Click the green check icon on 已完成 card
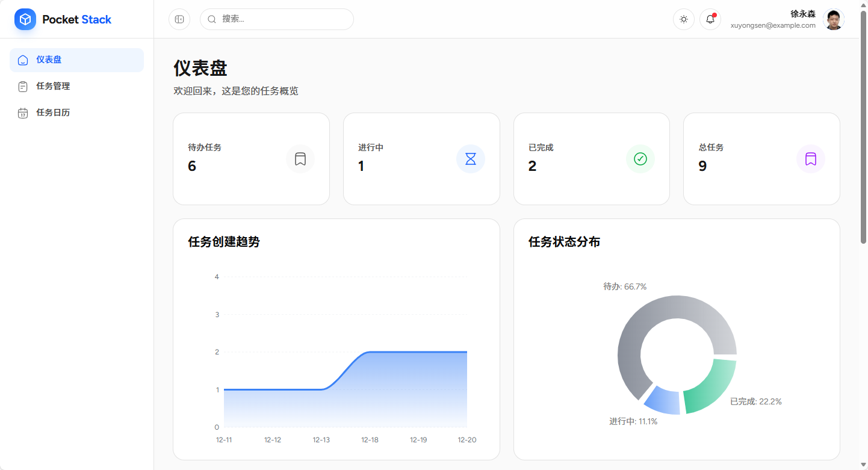This screenshot has height=470, width=868. coord(640,159)
